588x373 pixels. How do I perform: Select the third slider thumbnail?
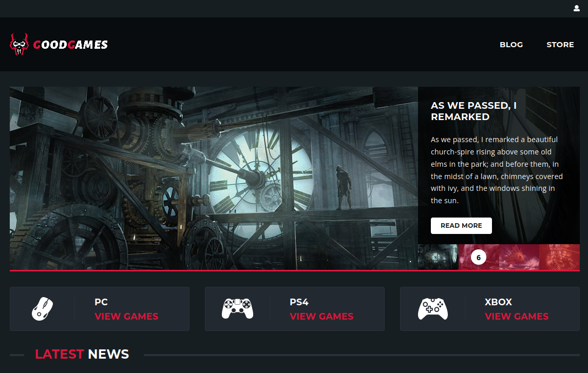point(519,257)
